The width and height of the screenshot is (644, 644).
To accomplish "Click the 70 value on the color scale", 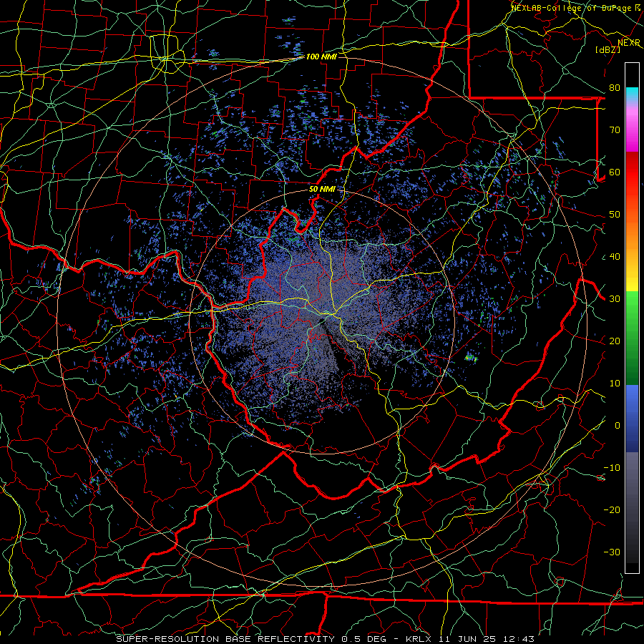I will [x=615, y=130].
